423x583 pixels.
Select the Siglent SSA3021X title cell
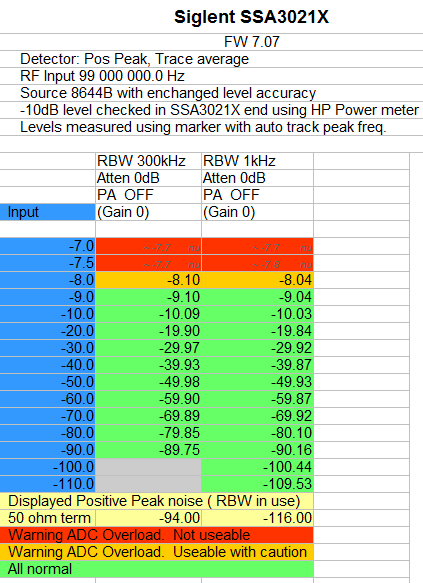click(x=252, y=17)
